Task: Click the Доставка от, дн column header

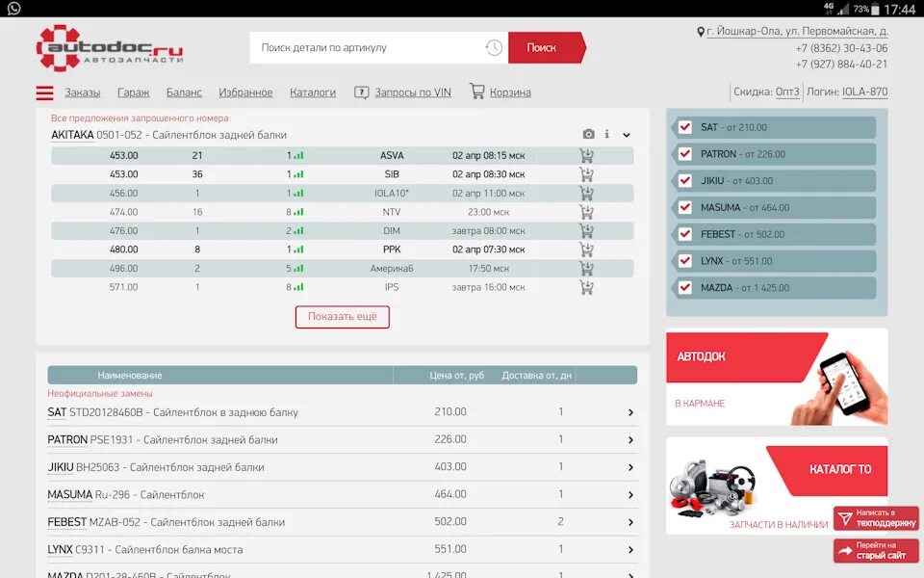Action: (x=537, y=375)
